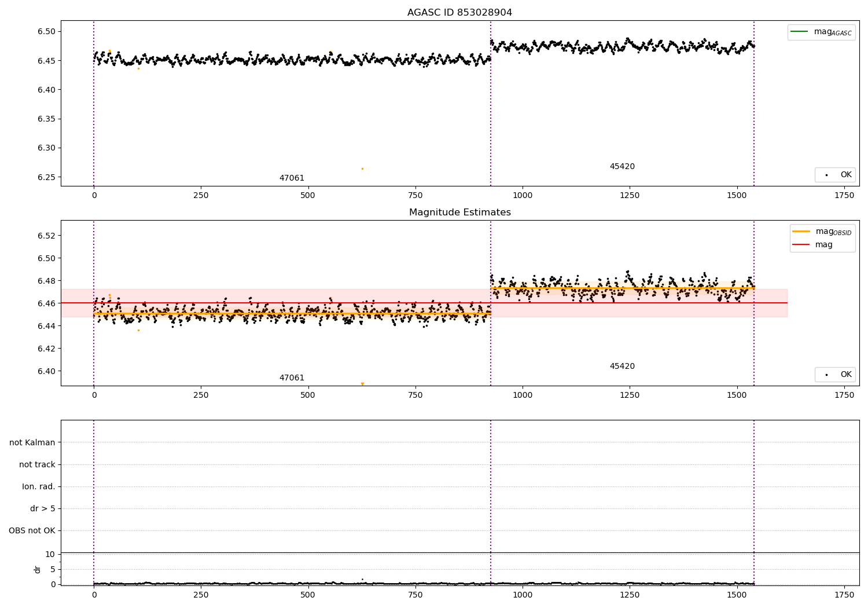Viewport: 868px width, 608px height.
Task: Click label '45420' in Magnitude Estimates plot
Action: click(x=622, y=367)
